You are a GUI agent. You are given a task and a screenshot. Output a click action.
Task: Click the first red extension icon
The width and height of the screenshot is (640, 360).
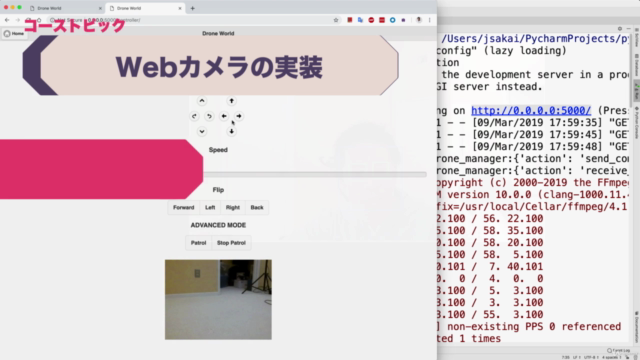(x=350, y=20)
